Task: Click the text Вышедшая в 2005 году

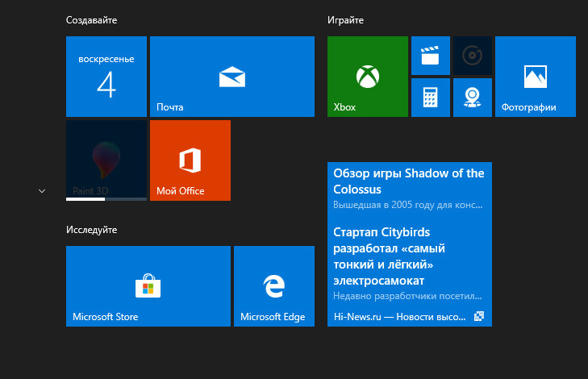Action: pos(408,205)
